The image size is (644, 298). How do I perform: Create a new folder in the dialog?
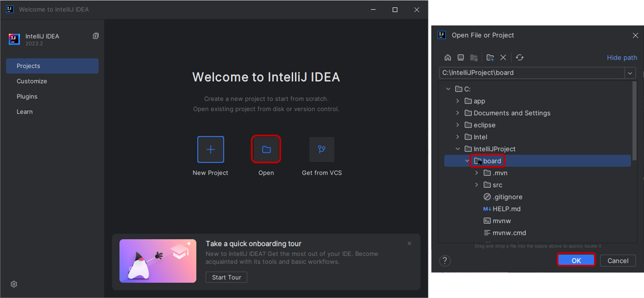click(490, 57)
